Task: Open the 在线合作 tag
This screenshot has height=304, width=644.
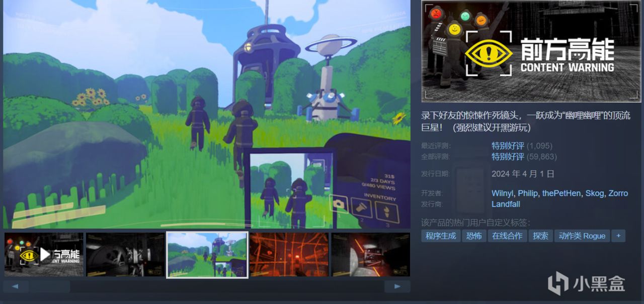Action: click(507, 236)
